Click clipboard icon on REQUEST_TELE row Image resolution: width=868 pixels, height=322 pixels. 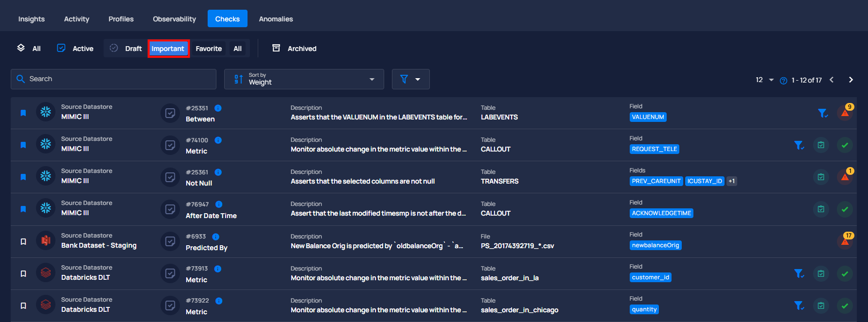click(x=821, y=145)
